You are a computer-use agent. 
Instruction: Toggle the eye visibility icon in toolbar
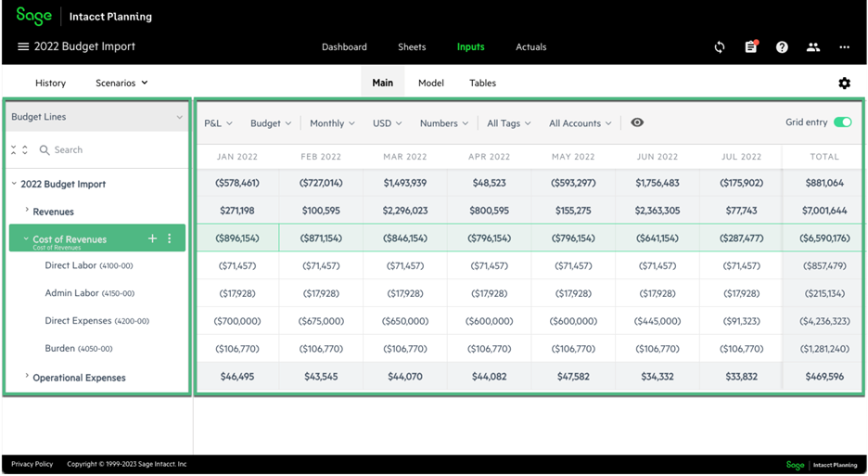(x=637, y=122)
